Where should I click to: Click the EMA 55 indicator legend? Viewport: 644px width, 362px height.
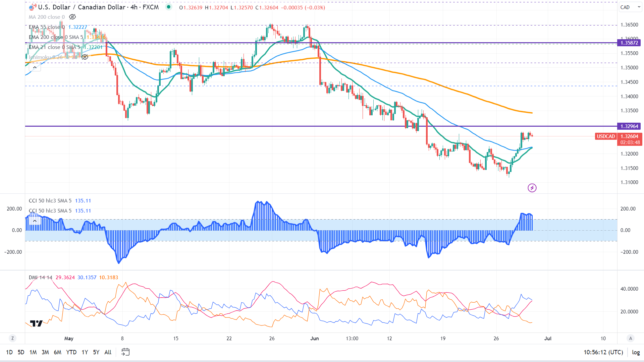46,27
